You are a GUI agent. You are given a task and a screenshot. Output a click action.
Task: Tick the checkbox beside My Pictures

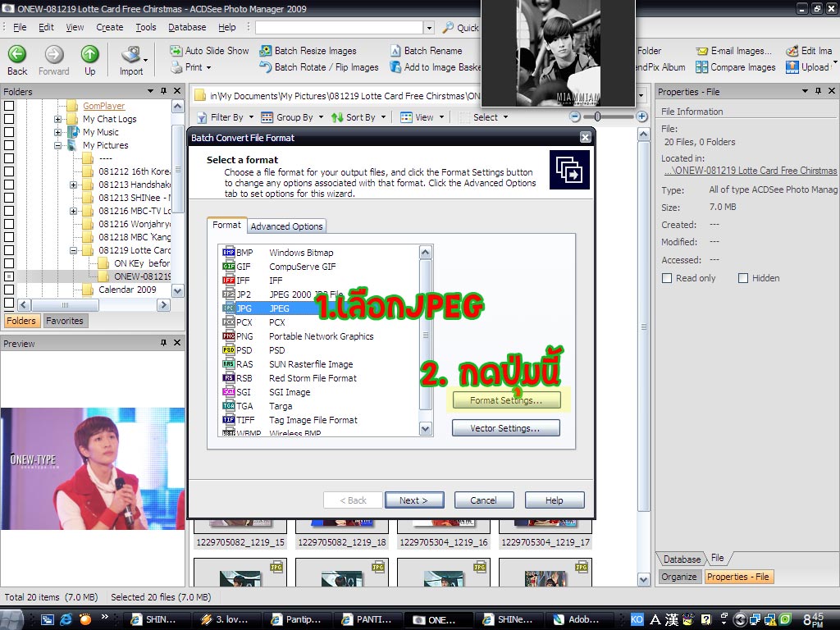coord(9,145)
